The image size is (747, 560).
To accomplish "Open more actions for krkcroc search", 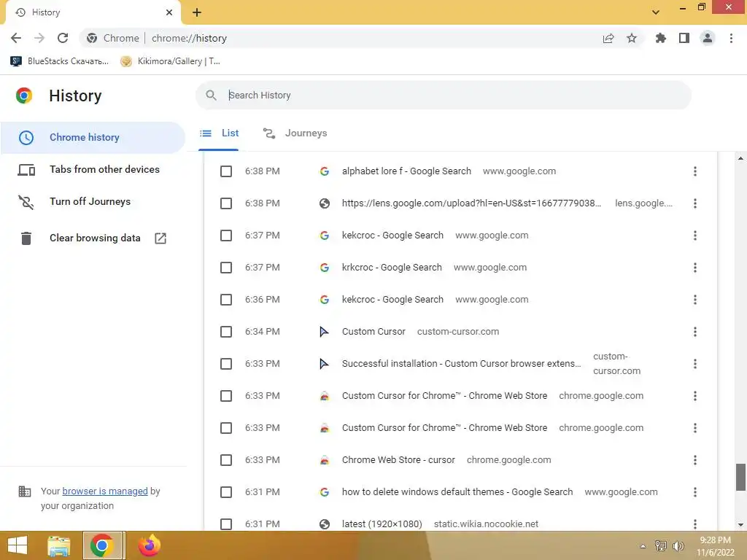I will pos(695,268).
